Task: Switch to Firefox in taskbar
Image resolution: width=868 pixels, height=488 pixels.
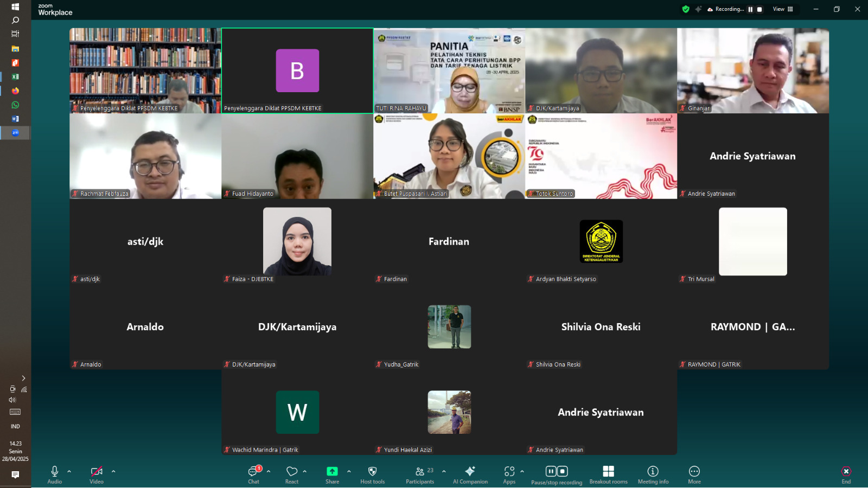Action: [x=15, y=91]
